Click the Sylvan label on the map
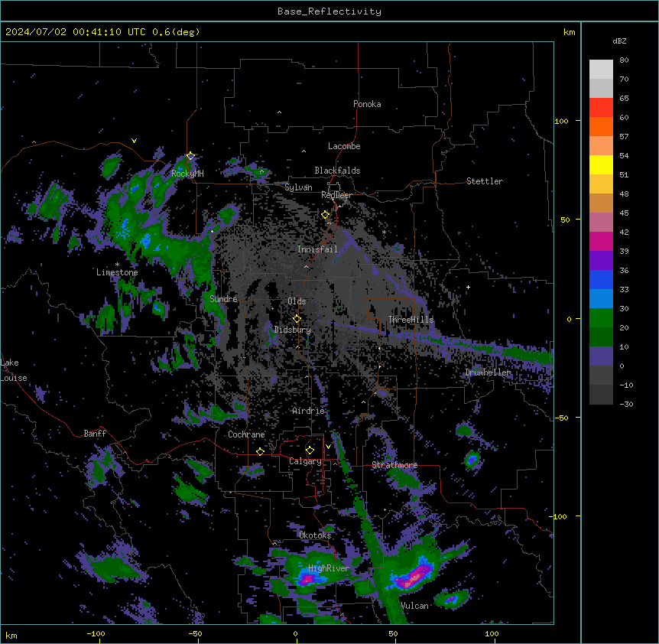This screenshot has height=644, width=659. (298, 187)
